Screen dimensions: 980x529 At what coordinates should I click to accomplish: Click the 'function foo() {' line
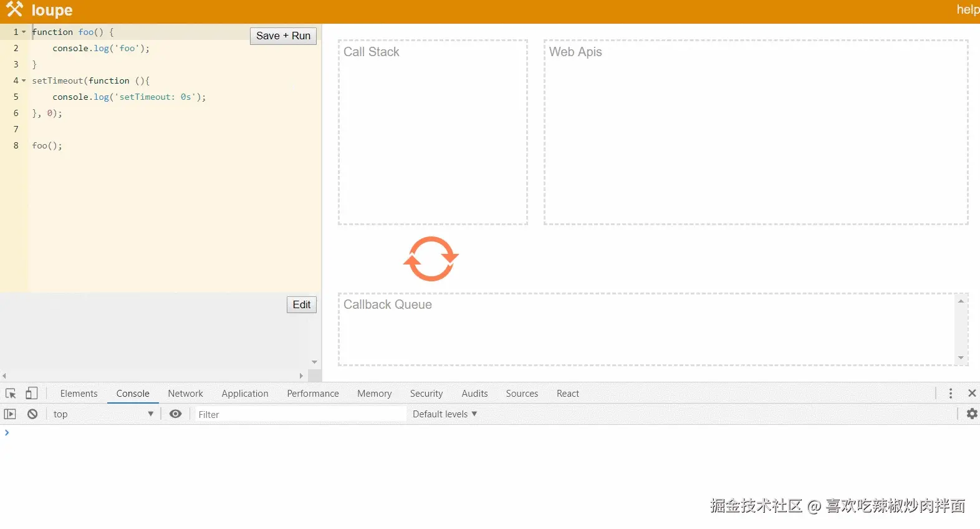[73, 32]
